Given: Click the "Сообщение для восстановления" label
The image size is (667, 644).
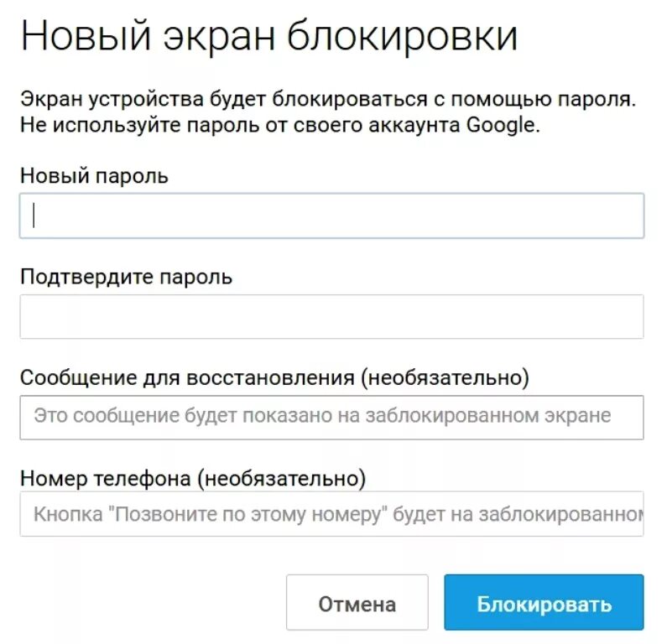Looking at the screenshot, I should (x=188, y=377).
